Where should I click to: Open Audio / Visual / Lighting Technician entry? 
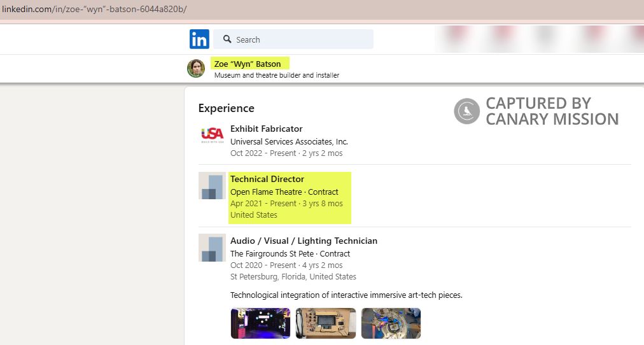point(304,241)
